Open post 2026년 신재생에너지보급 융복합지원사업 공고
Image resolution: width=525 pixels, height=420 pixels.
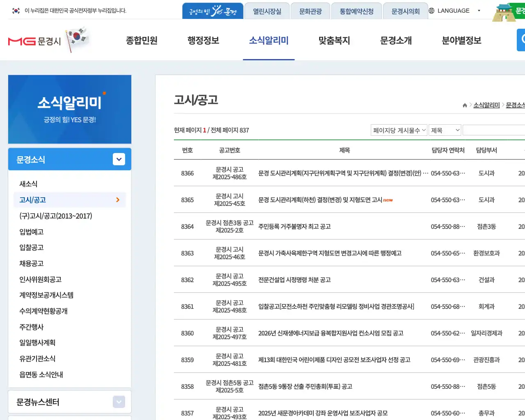pyautogui.click(x=331, y=333)
